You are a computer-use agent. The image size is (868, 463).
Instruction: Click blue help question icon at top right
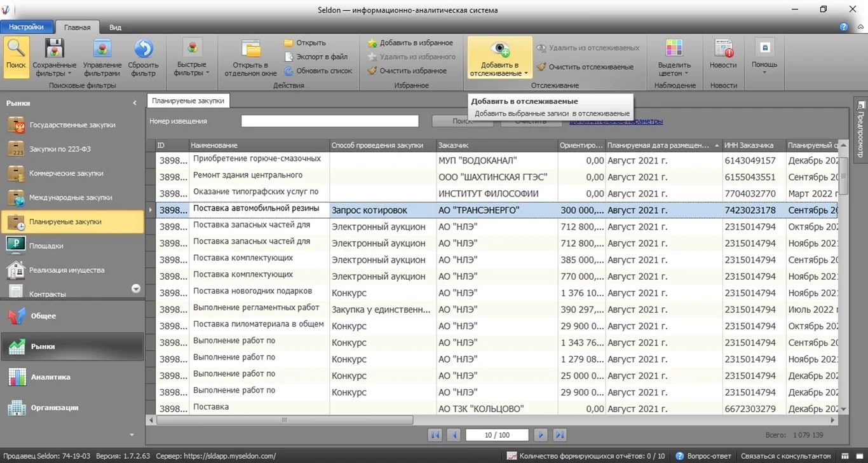pyautogui.click(x=844, y=27)
